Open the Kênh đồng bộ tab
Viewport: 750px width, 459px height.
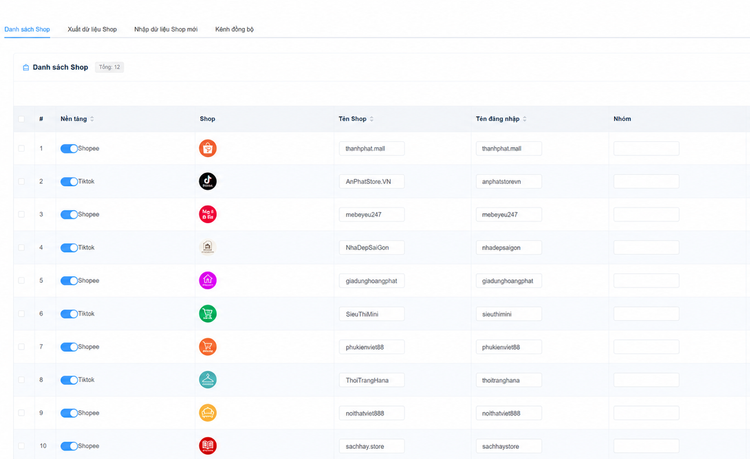click(234, 29)
